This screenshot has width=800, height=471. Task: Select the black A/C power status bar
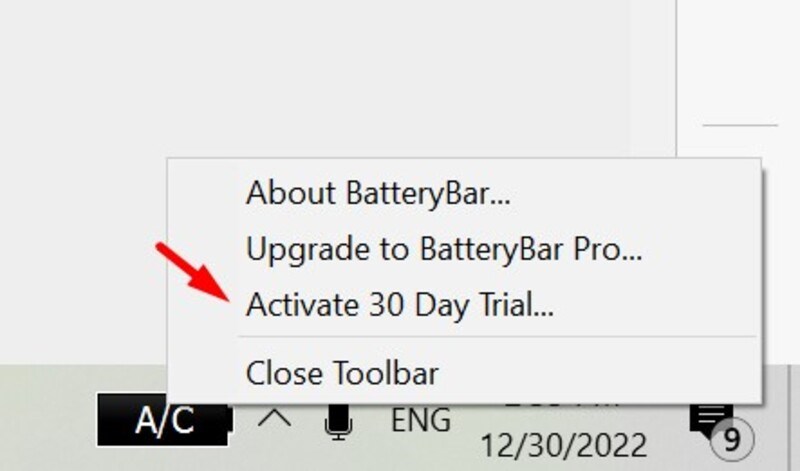[165, 420]
